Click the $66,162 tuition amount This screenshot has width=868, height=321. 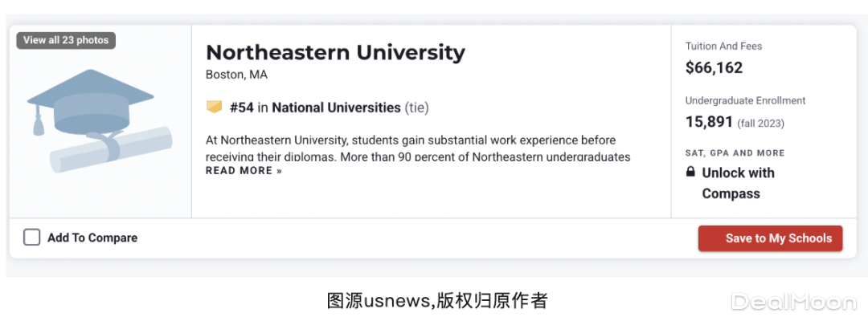click(714, 68)
